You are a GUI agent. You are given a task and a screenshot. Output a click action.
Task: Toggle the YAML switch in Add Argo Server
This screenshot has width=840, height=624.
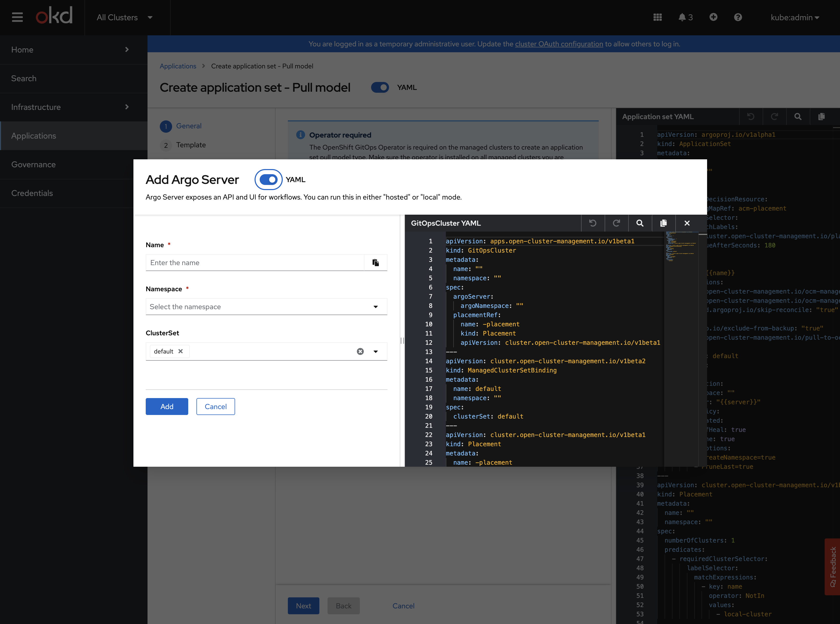(268, 180)
